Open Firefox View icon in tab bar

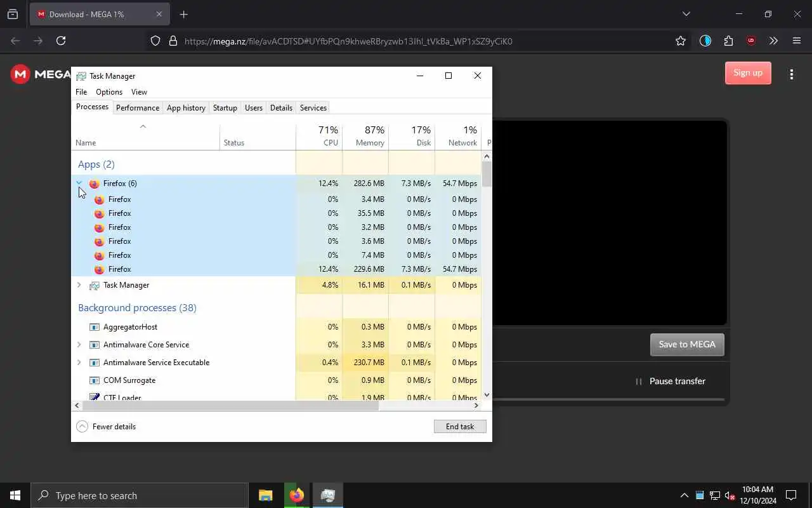pos(13,14)
